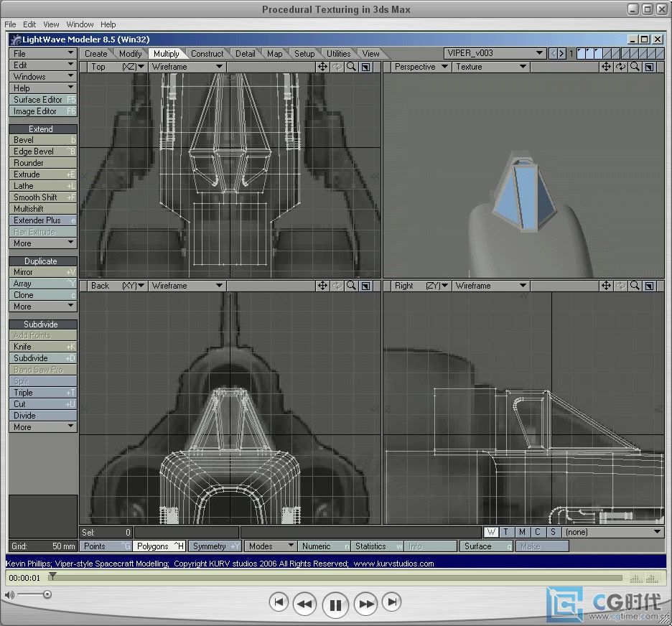Screen dimensions: 672x626
Task: Toggle the M morph map button
Action: pos(522,532)
